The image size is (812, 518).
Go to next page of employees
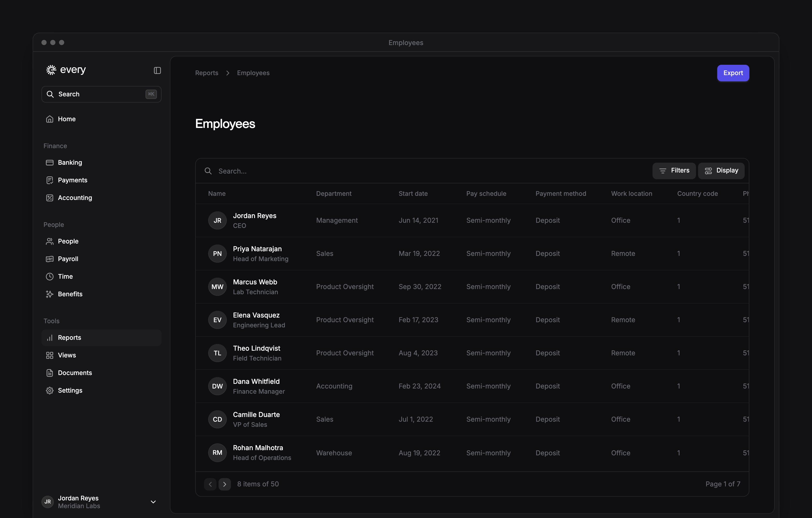pyautogui.click(x=224, y=484)
